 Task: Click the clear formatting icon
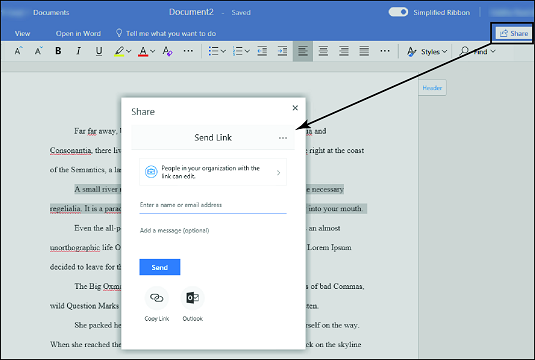(x=168, y=51)
